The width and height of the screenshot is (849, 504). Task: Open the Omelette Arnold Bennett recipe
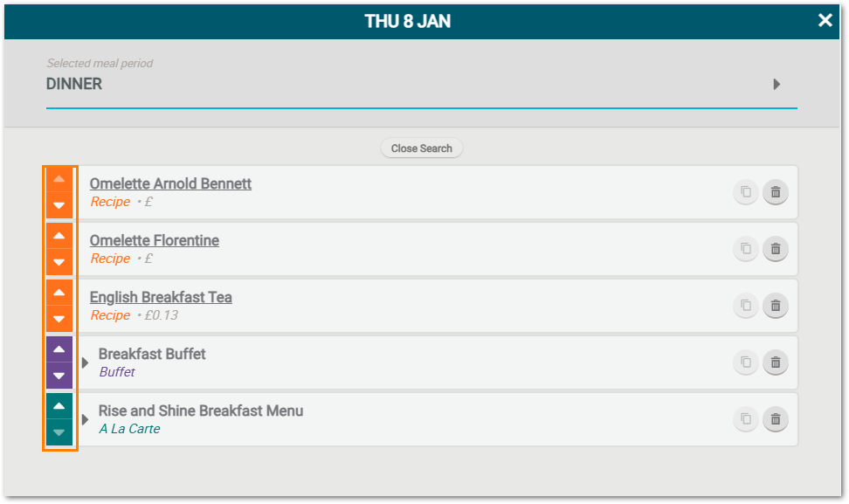(x=170, y=183)
